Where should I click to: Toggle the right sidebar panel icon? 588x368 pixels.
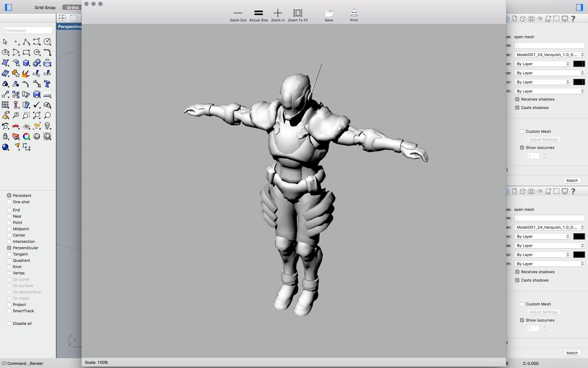point(579,7)
